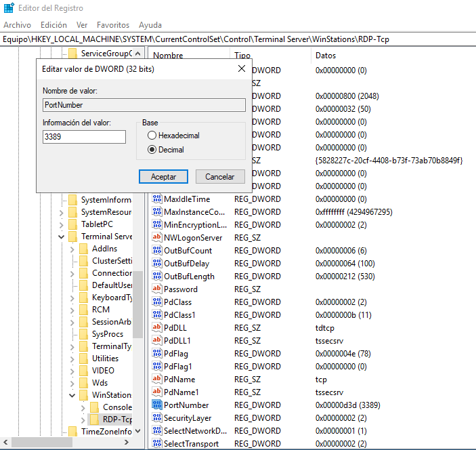
Task: Select the Hexadecimal base radio button
Action: pyautogui.click(x=152, y=136)
